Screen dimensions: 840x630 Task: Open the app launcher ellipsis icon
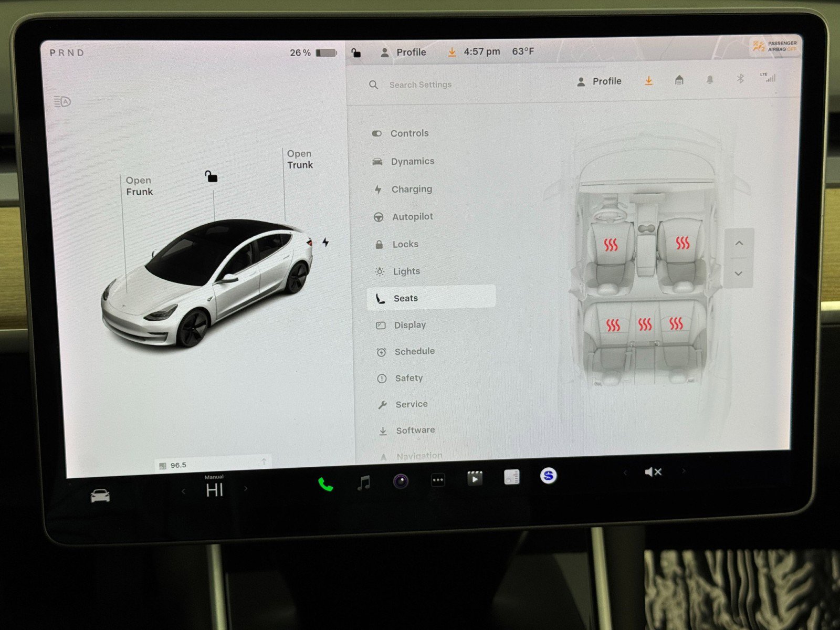[438, 479]
